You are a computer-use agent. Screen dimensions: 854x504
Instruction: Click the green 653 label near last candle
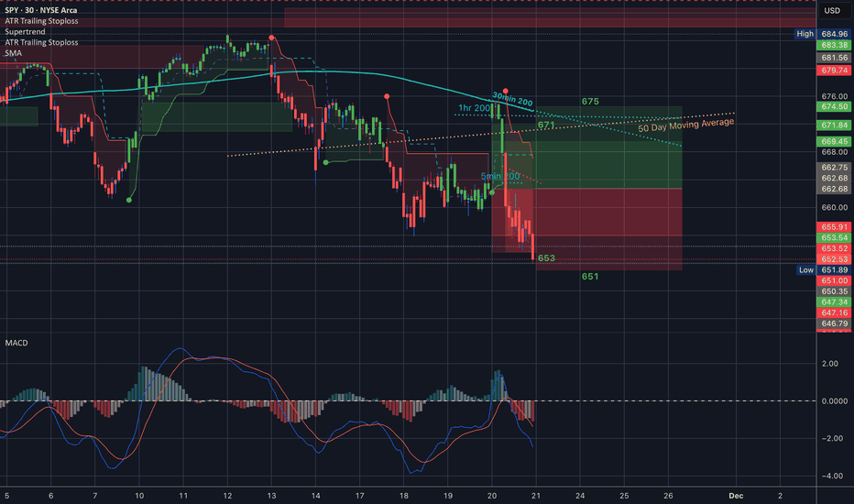546,258
